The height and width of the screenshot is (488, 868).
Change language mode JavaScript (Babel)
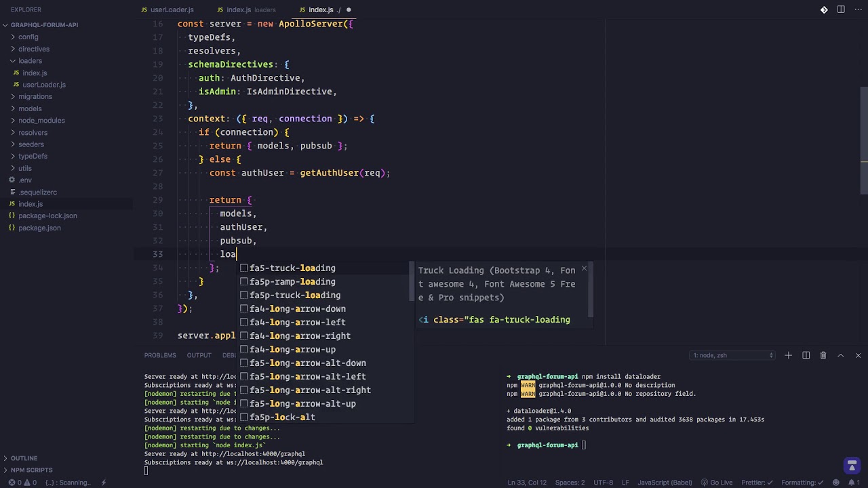pos(665,483)
